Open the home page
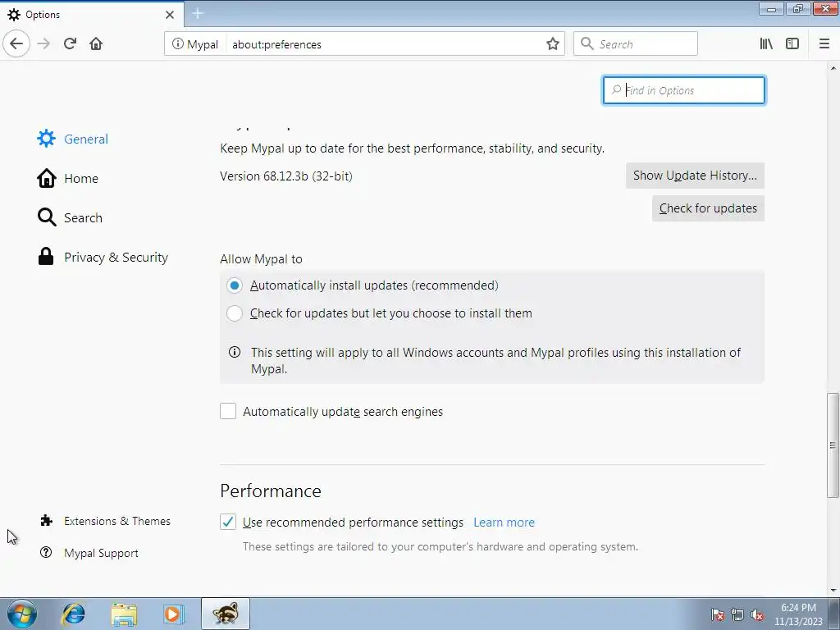The image size is (840, 630). pos(96,44)
